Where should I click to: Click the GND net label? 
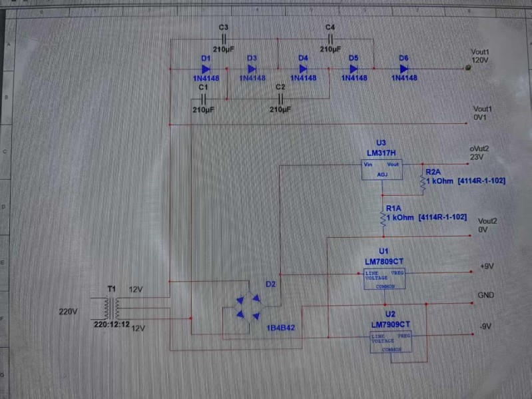pyautogui.click(x=485, y=294)
